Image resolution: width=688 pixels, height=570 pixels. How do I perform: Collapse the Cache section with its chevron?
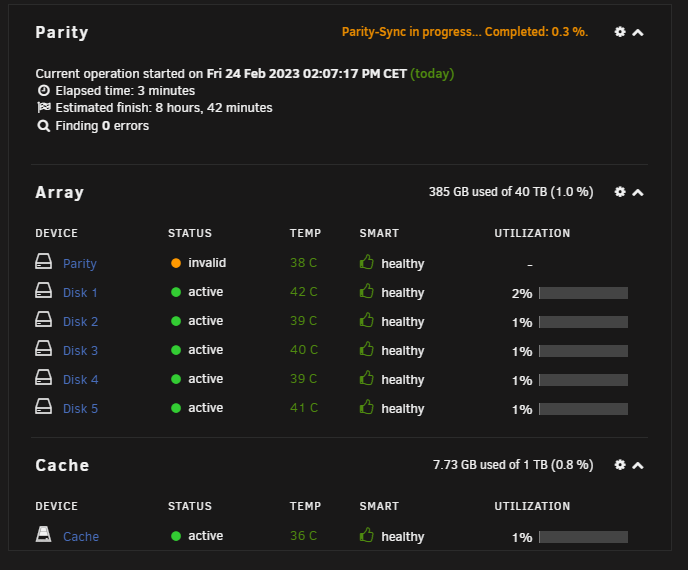[638, 466]
